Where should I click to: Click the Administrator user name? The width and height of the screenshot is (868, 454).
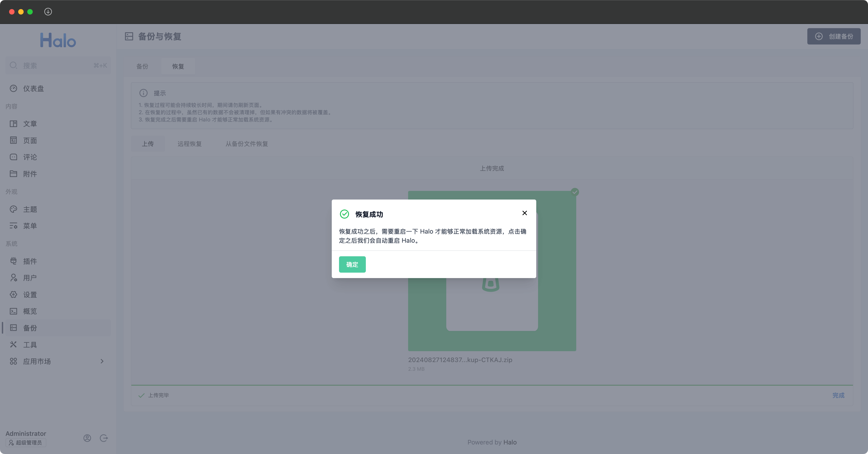[26, 434]
